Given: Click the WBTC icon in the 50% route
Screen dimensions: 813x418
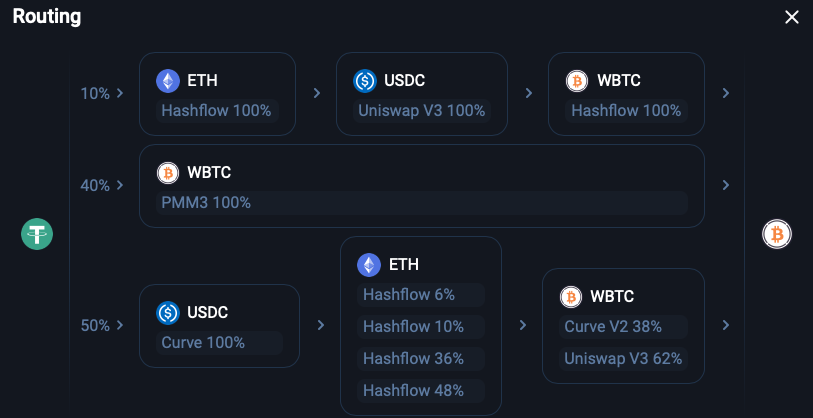Looking at the screenshot, I should 571,297.
